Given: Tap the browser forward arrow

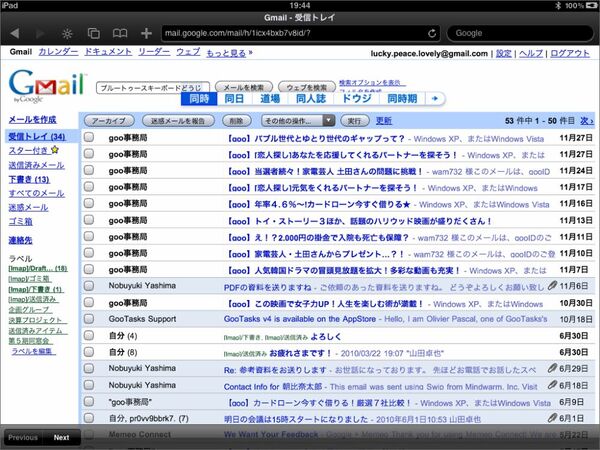Looking at the screenshot, I should (x=40, y=34).
